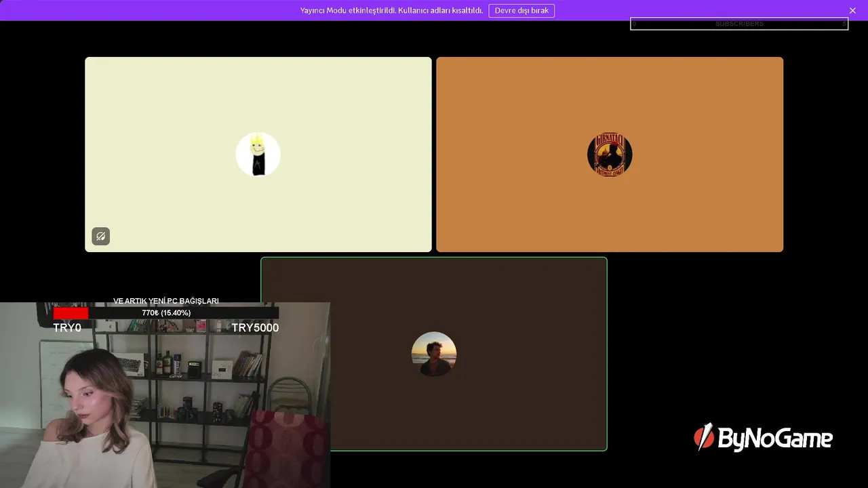Click the ByNoGame logo
Screen dimensions: 868x488
763,438
